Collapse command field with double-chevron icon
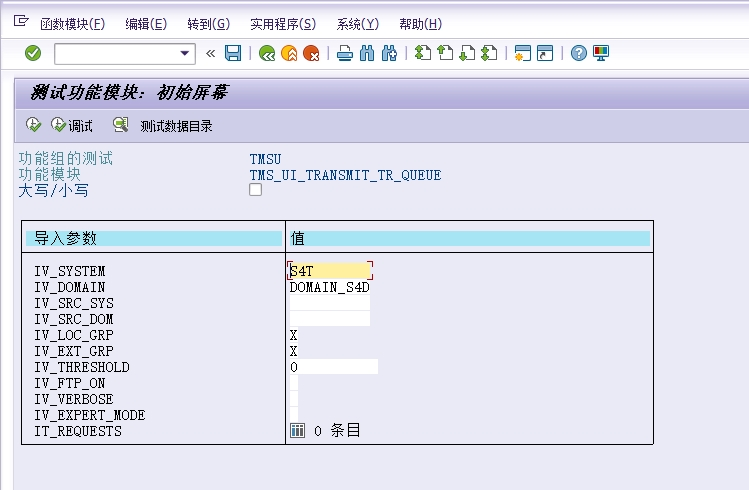Viewport: 749px width, 490px height. 210,53
